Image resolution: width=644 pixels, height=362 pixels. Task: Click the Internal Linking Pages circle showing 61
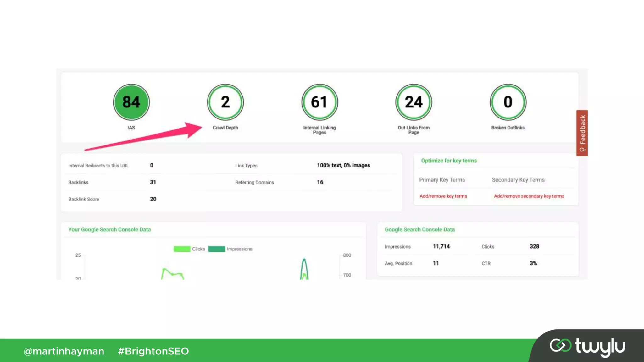[319, 102]
